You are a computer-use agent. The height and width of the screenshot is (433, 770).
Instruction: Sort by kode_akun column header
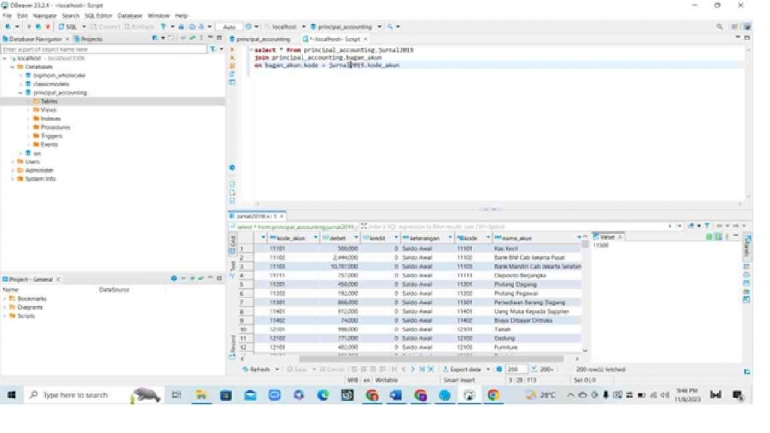(291, 238)
